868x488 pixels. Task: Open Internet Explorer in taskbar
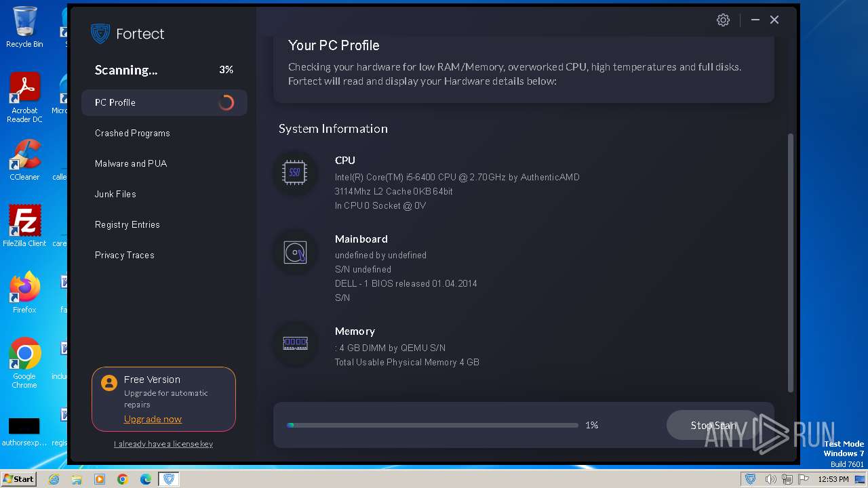coord(54,479)
